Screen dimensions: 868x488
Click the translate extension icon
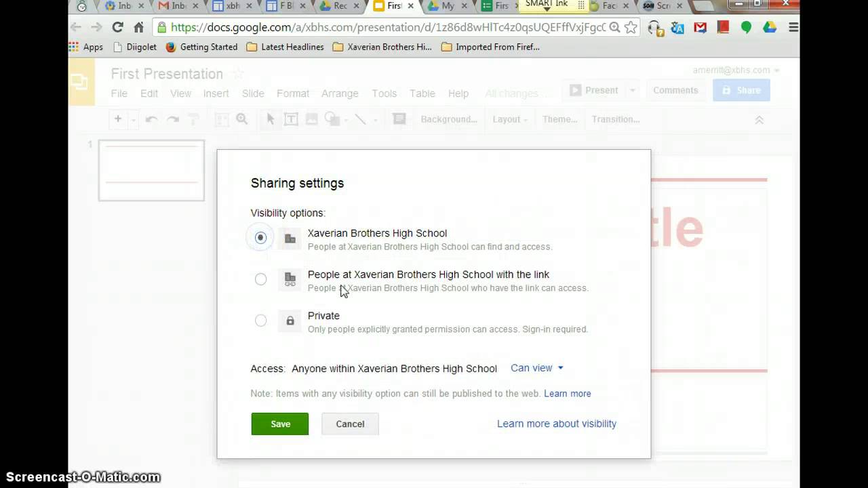[677, 27]
